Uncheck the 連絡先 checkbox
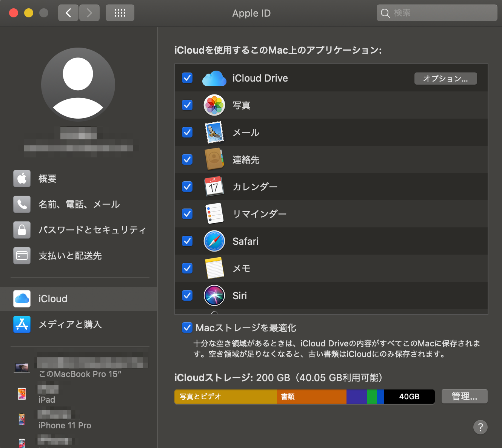The image size is (502, 448). coord(187,159)
